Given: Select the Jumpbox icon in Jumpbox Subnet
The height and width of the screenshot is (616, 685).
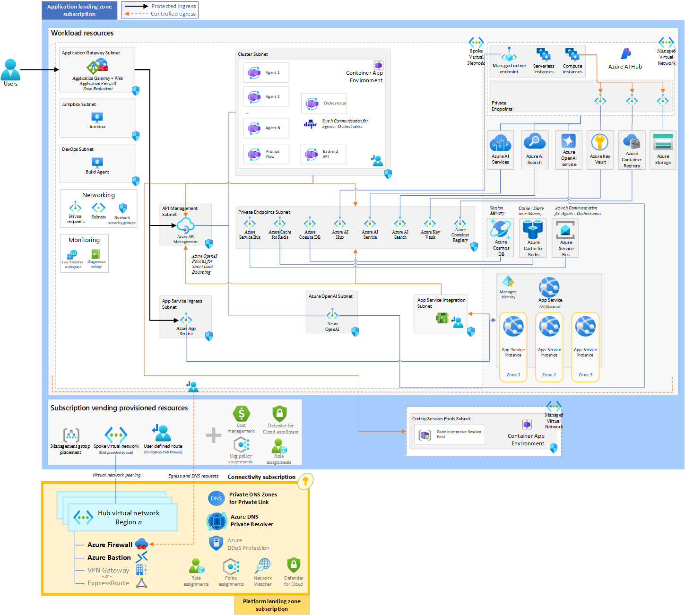Looking at the screenshot, I should click(97, 118).
